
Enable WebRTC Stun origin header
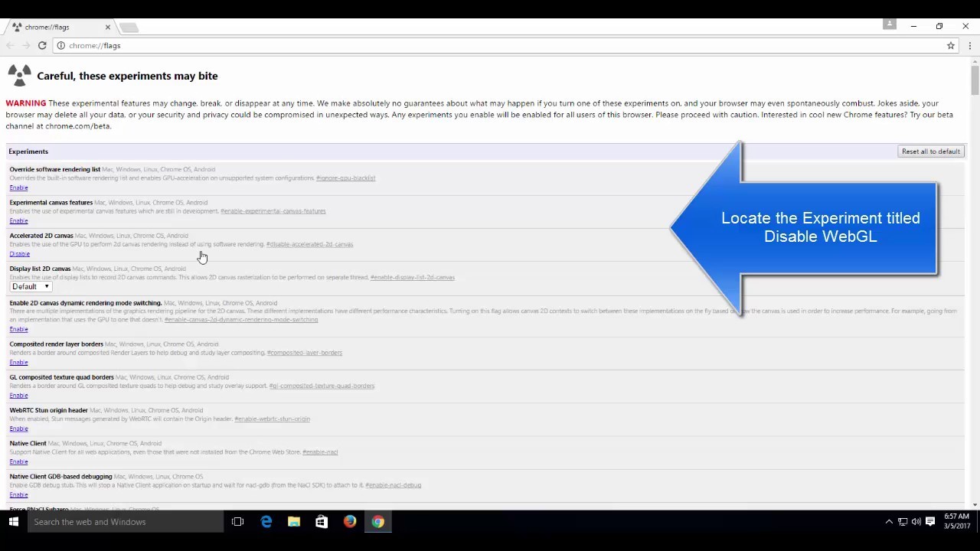(x=18, y=429)
